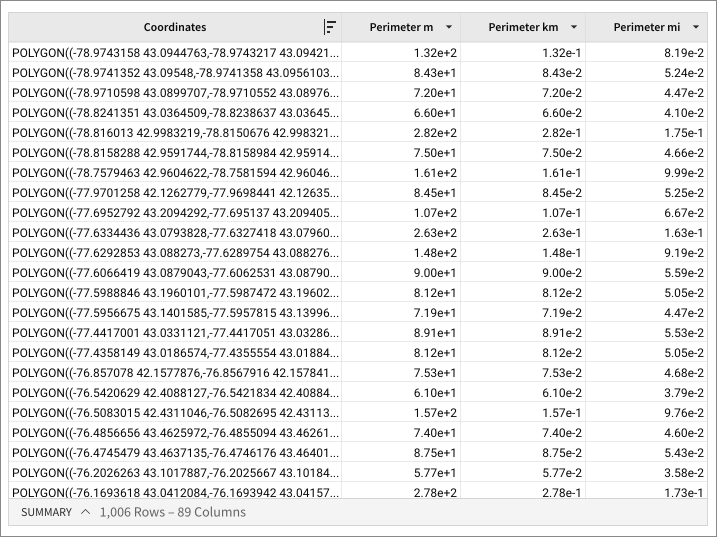Select the polygon cell starting -78.9743158
Image resolution: width=717 pixels, height=537 pixels.
click(175, 52)
